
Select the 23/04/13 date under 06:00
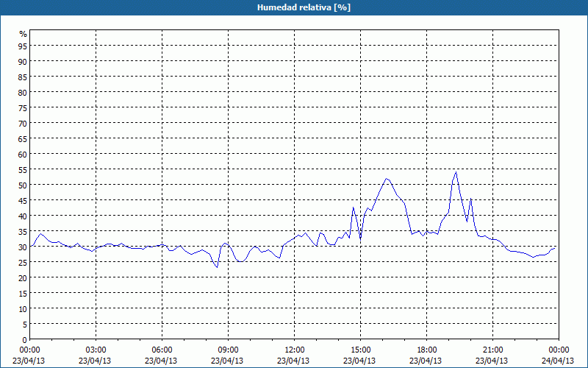click(x=161, y=361)
